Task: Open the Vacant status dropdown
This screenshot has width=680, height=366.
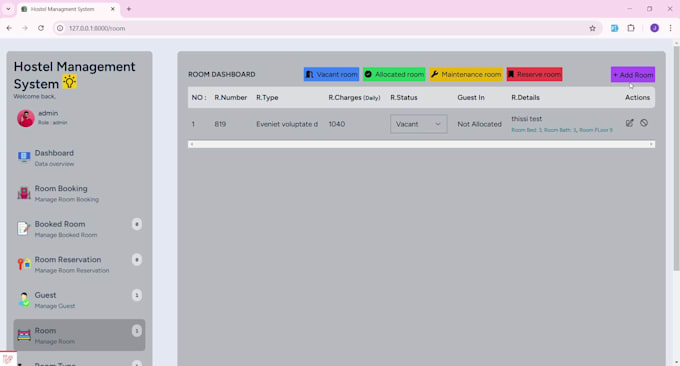Action: [418, 124]
